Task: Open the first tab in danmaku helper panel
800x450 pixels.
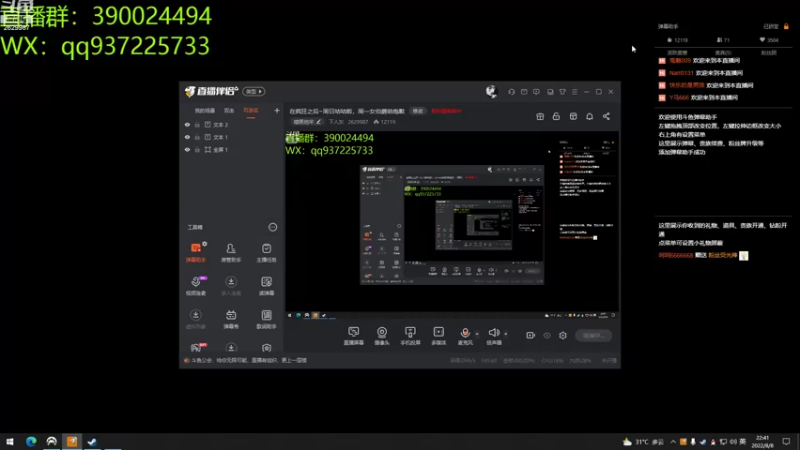Action: click(x=677, y=53)
